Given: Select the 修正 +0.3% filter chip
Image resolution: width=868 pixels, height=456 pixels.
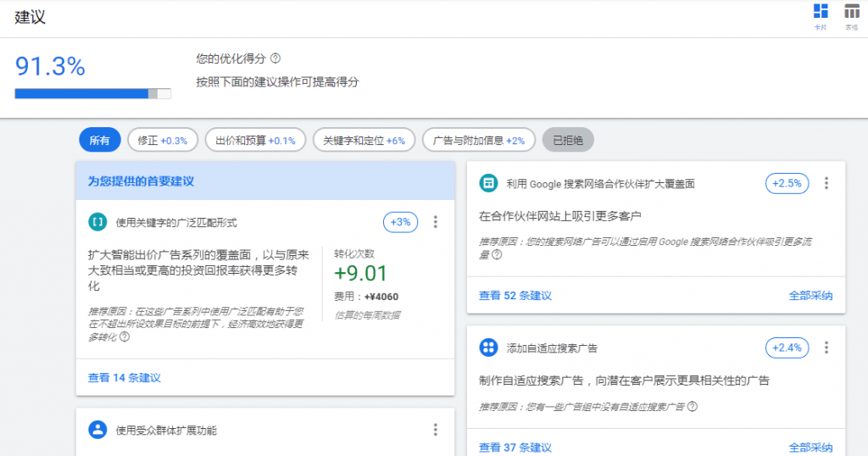Looking at the screenshot, I should point(163,140).
